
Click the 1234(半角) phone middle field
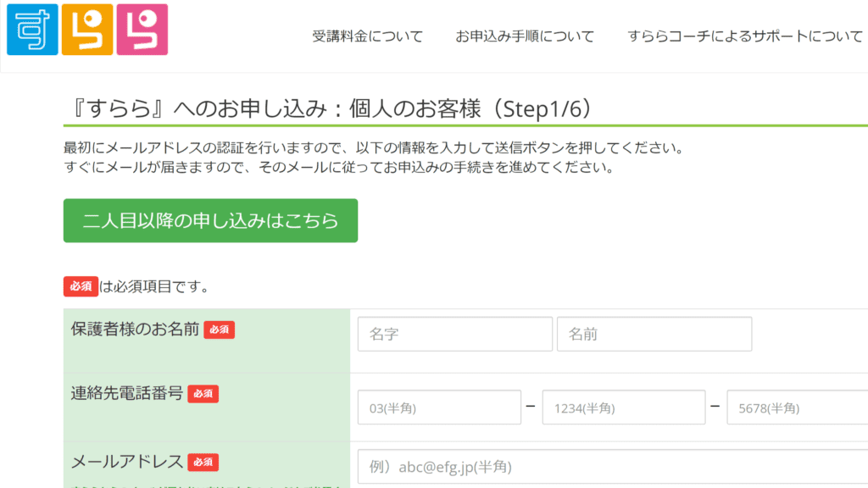coord(624,408)
